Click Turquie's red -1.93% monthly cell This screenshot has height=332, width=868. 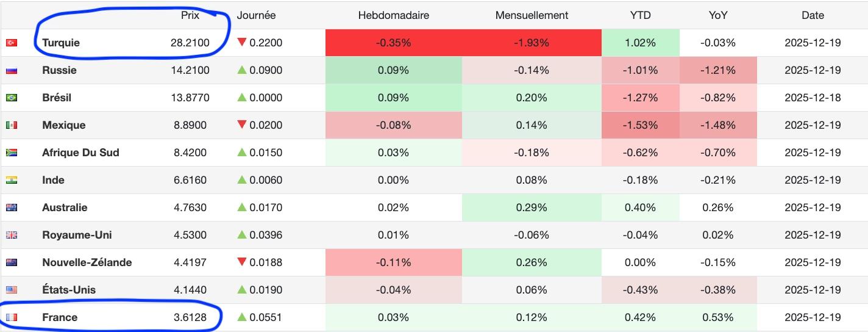point(532,43)
